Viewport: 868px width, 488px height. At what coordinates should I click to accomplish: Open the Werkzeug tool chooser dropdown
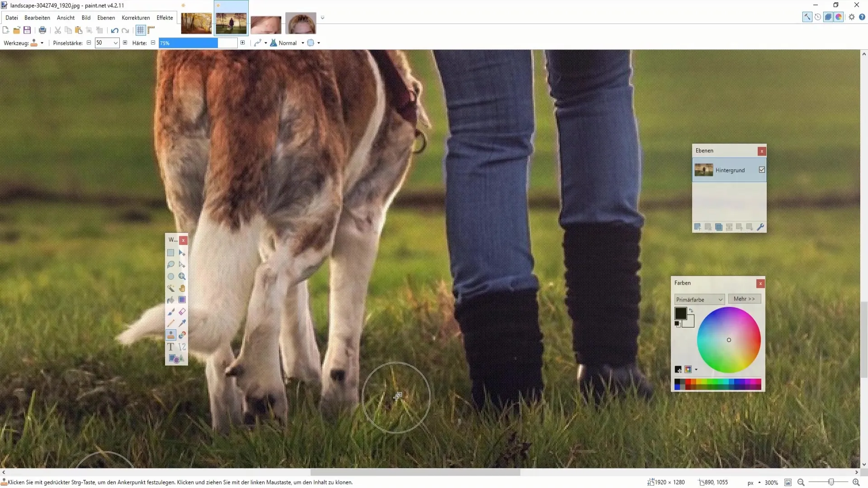click(x=37, y=43)
